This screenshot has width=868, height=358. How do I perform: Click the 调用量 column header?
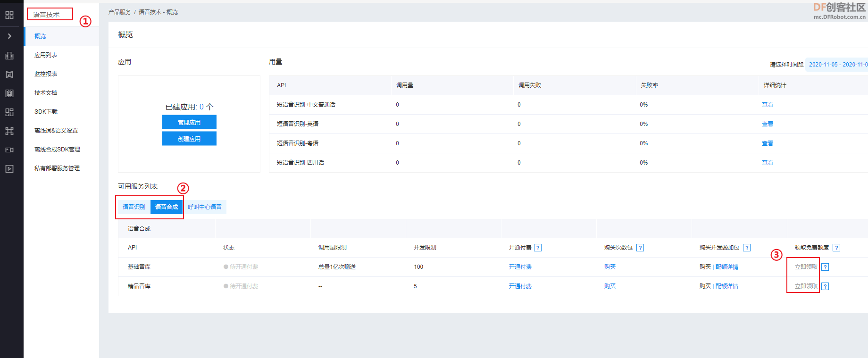pos(405,85)
